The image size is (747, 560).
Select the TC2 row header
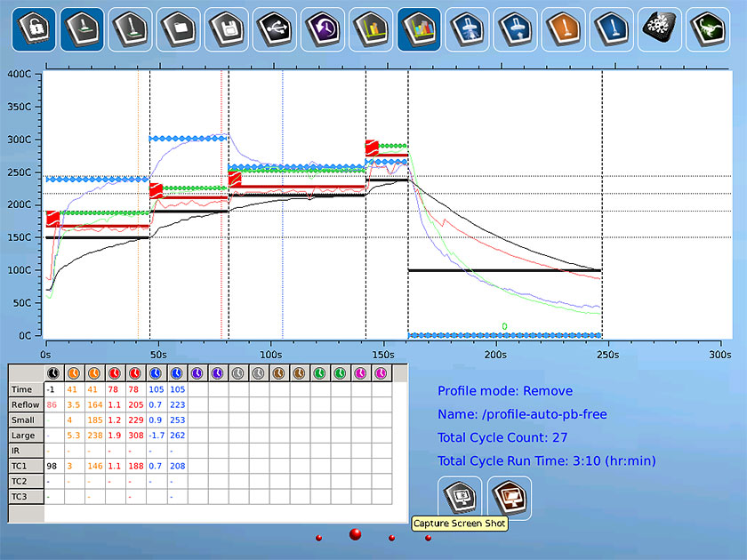pyautogui.click(x=26, y=481)
